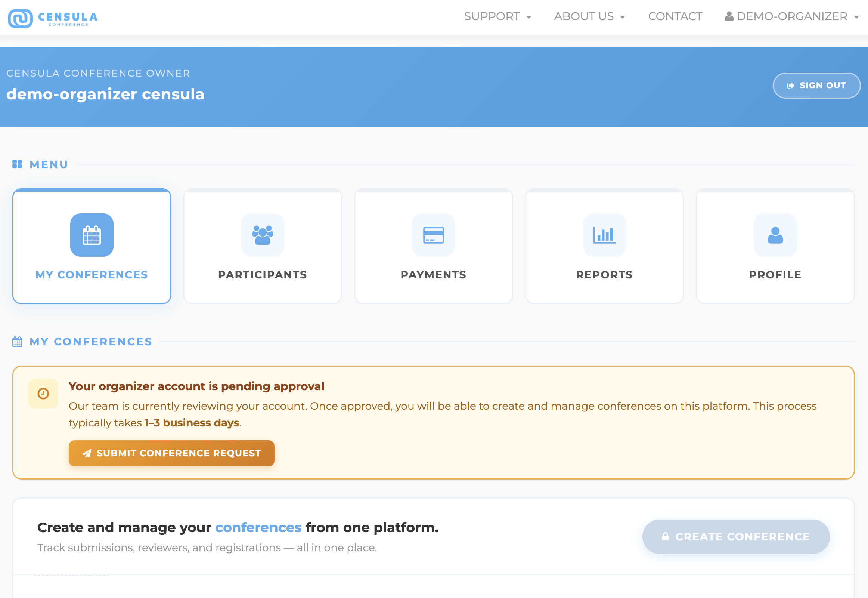The width and height of the screenshot is (868, 598).
Task: Open the Support dropdown menu
Action: pos(497,16)
